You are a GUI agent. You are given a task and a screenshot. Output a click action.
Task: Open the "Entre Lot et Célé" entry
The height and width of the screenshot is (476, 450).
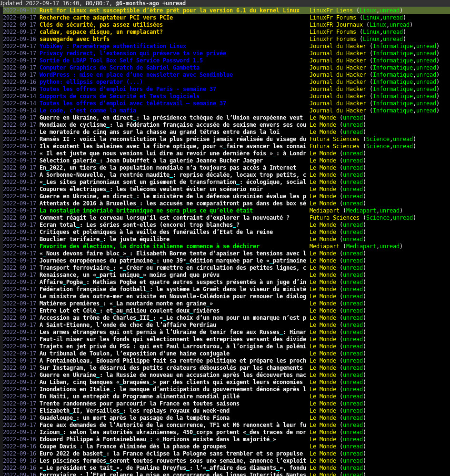point(130,310)
